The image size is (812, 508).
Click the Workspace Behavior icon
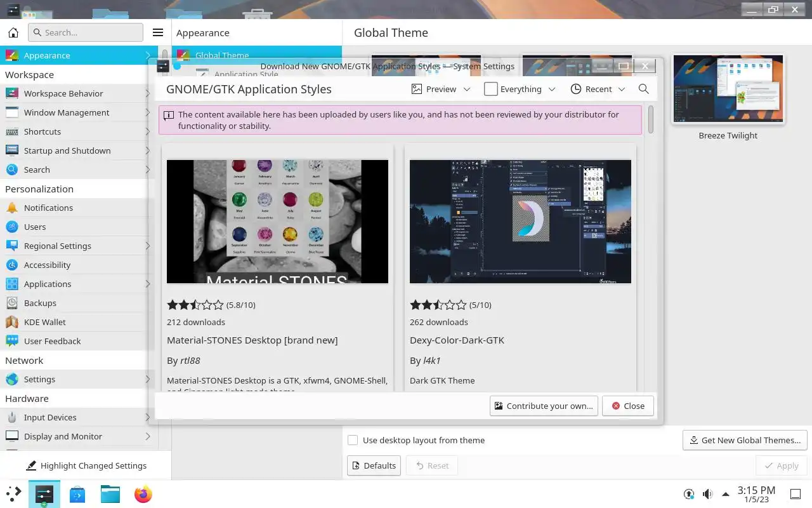pyautogui.click(x=11, y=93)
